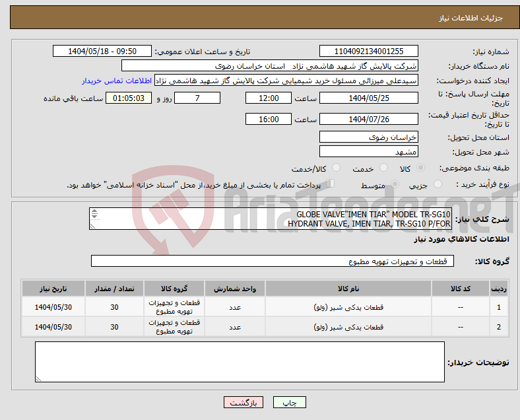Click row 2 unit عدد
The height and width of the screenshot is (420, 520).
pos(235,327)
